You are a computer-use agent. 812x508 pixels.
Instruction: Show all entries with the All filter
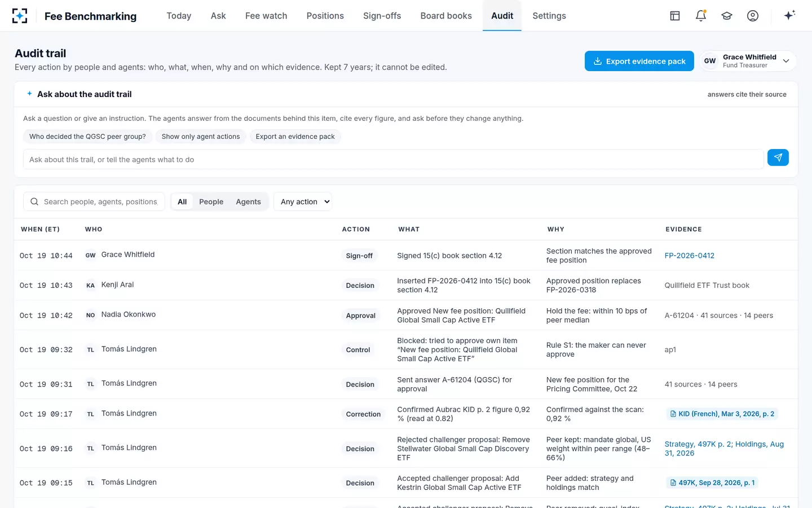[182, 202]
